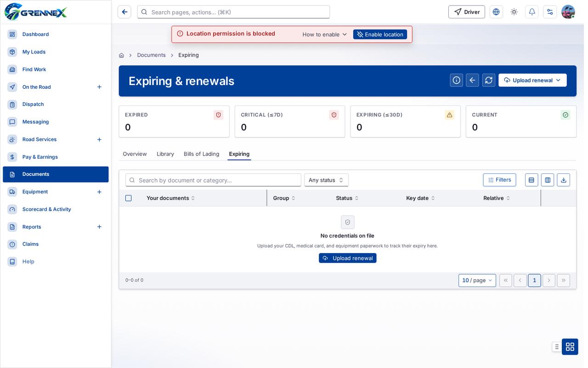
Task: Open the 10 / page size selector
Action: point(477,280)
